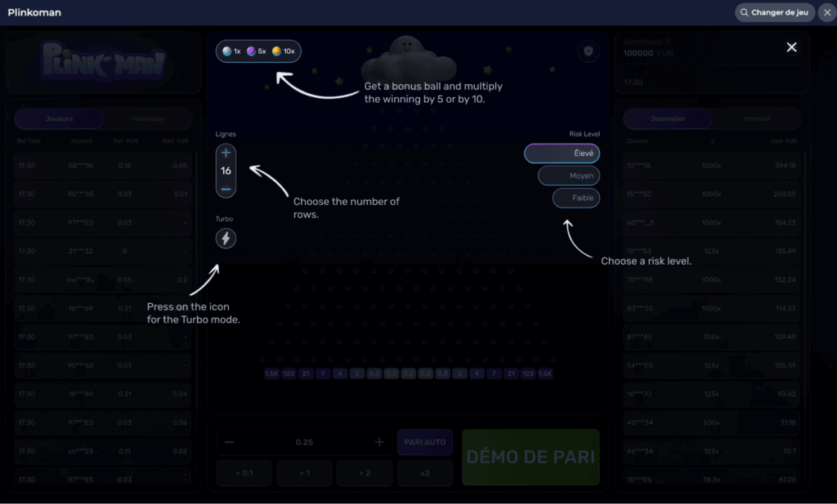Image resolution: width=837 pixels, height=504 pixels.
Task: Click leaderboard player 16***70
Action: click(x=639, y=395)
